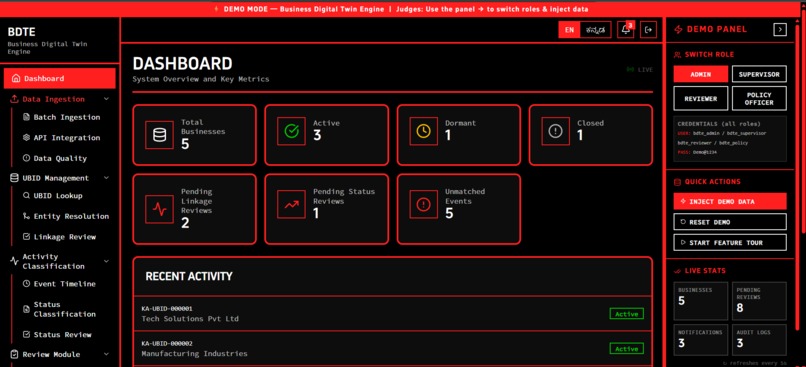Click the Activity Classification pulse icon
Screen dimensions: 806x367
pyautogui.click(x=14, y=261)
